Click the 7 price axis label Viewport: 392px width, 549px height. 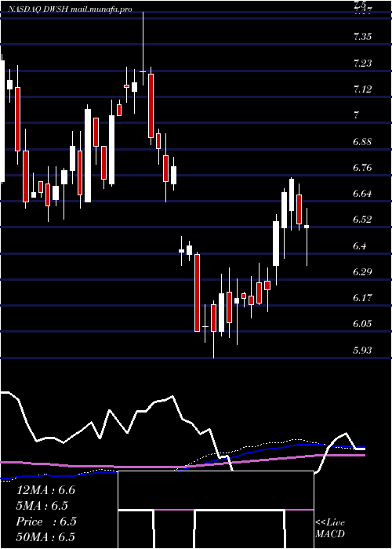click(x=356, y=115)
